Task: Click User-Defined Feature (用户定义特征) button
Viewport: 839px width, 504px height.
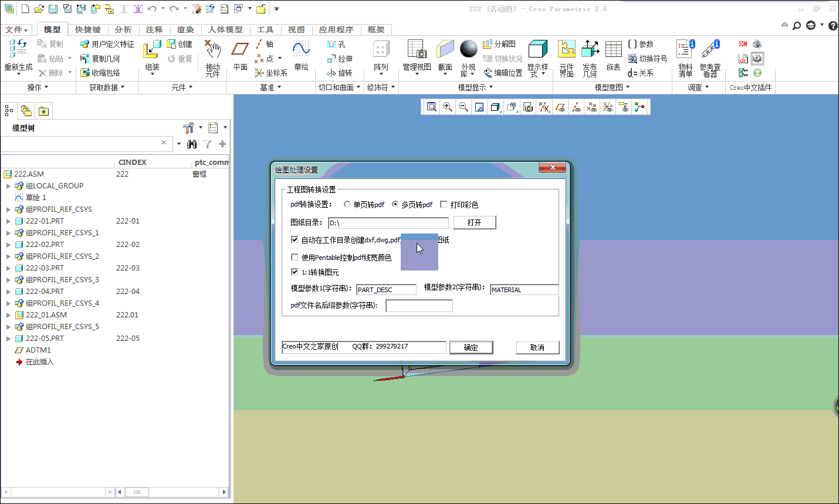Action: [x=107, y=44]
